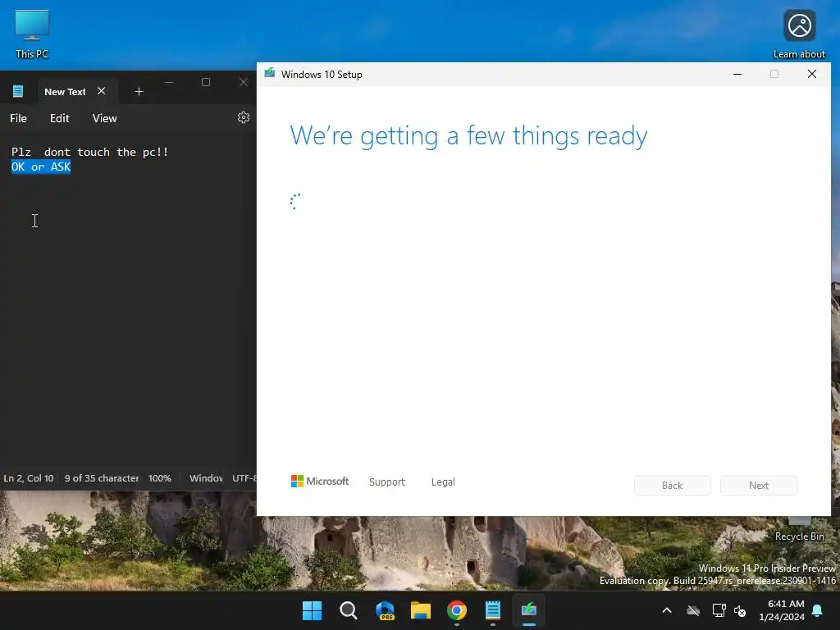Image resolution: width=840 pixels, height=630 pixels.
Task: Click the Back button in Setup
Action: pyautogui.click(x=673, y=486)
